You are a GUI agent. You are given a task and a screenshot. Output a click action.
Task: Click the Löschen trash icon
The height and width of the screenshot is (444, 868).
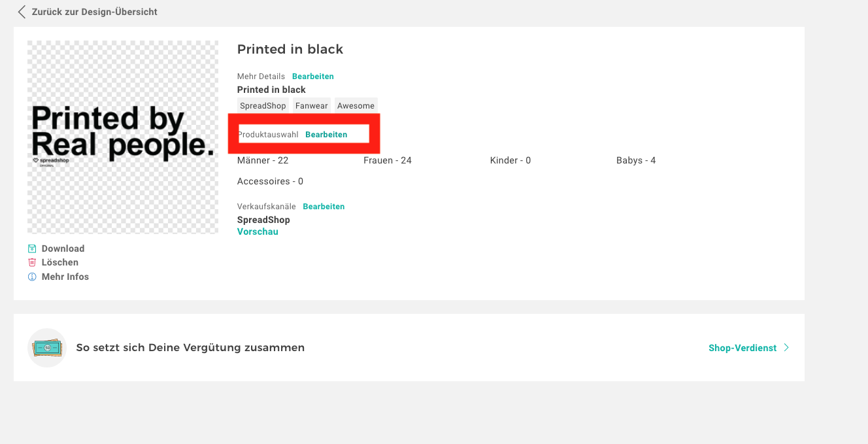pyautogui.click(x=32, y=262)
